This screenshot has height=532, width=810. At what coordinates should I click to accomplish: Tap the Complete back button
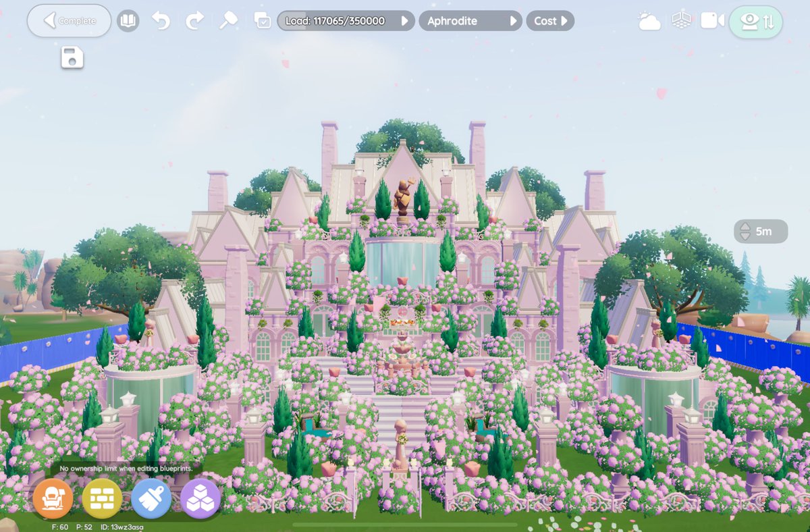[69, 21]
